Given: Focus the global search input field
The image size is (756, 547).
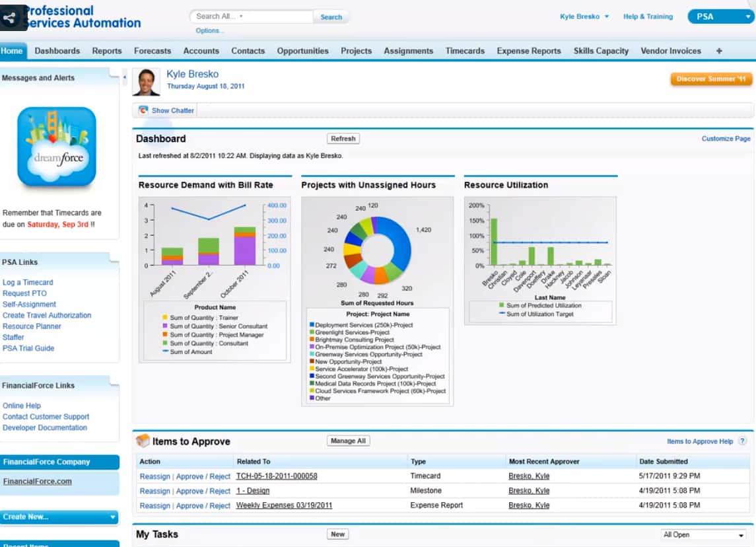Looking at the screenshot, I should (251, 17).
